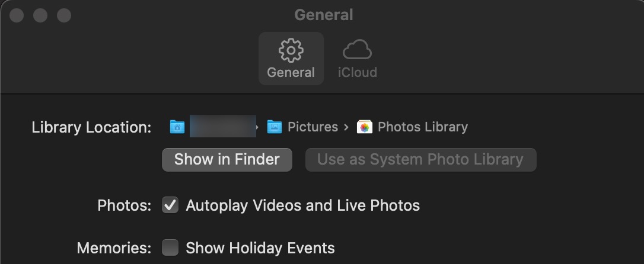Click the green zoom window button
Screen dimensions: 644x264
click(x=63, y=15)
